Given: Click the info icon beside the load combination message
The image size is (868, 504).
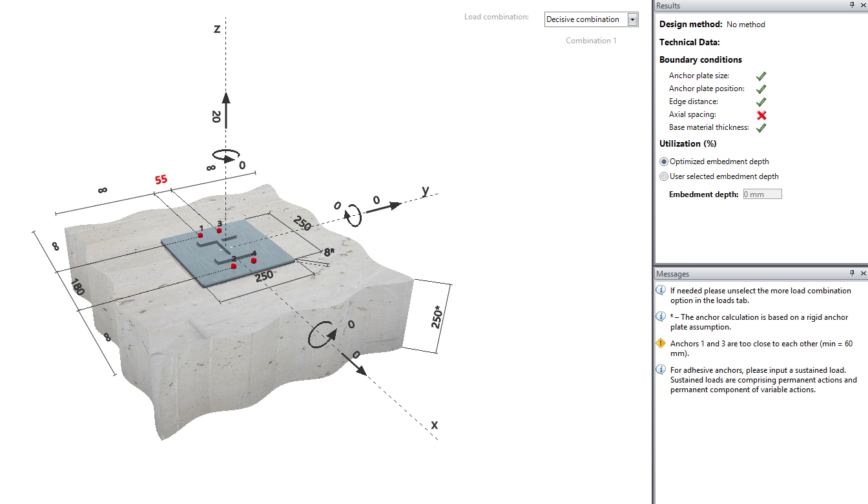Looking at the screenshot, I should pyautogui.click(x=661, y=290).
